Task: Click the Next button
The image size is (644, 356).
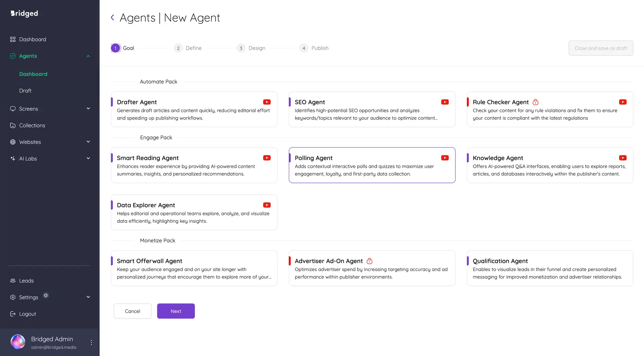Action: point(176,311)
